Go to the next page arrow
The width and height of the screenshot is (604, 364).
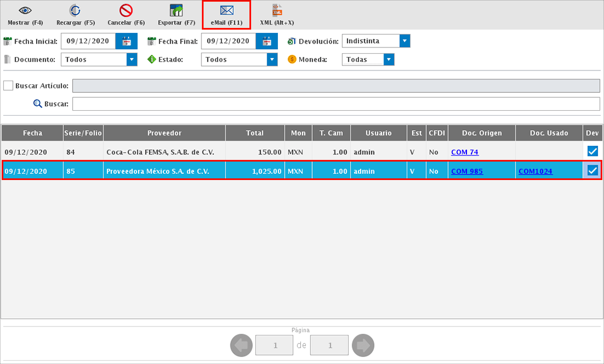click(x=364, y=346)
